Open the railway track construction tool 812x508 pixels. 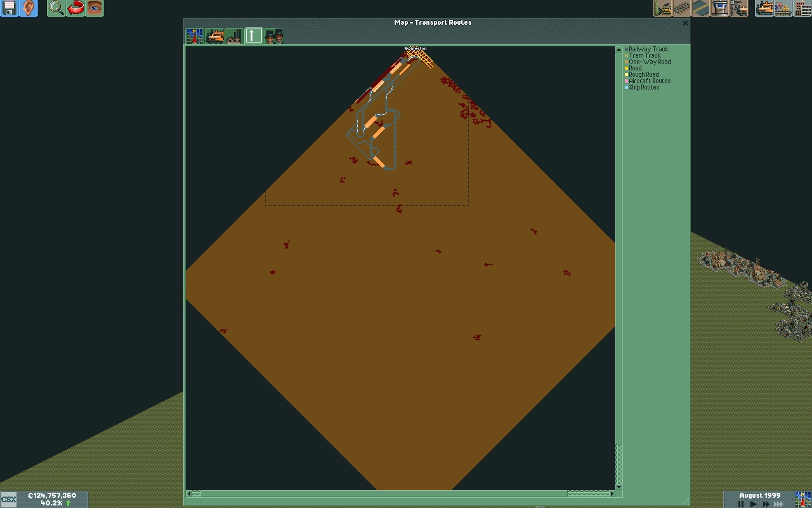click(682, 8)
